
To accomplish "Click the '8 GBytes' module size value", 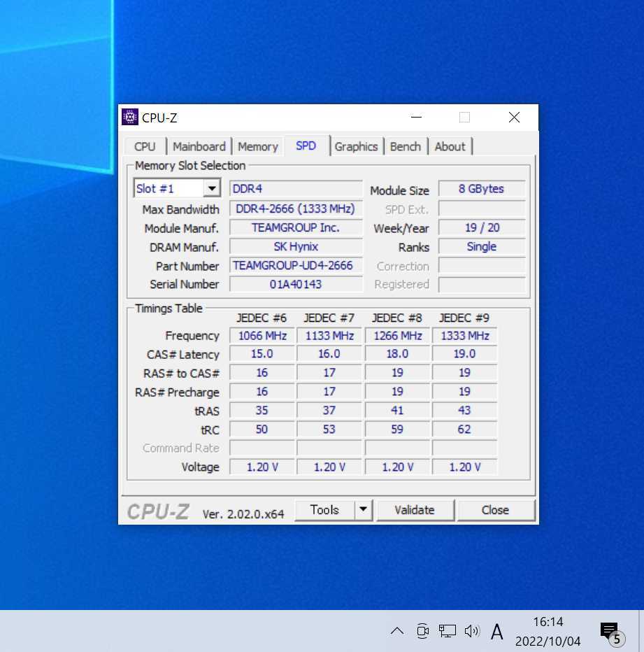I will (482, 189).
